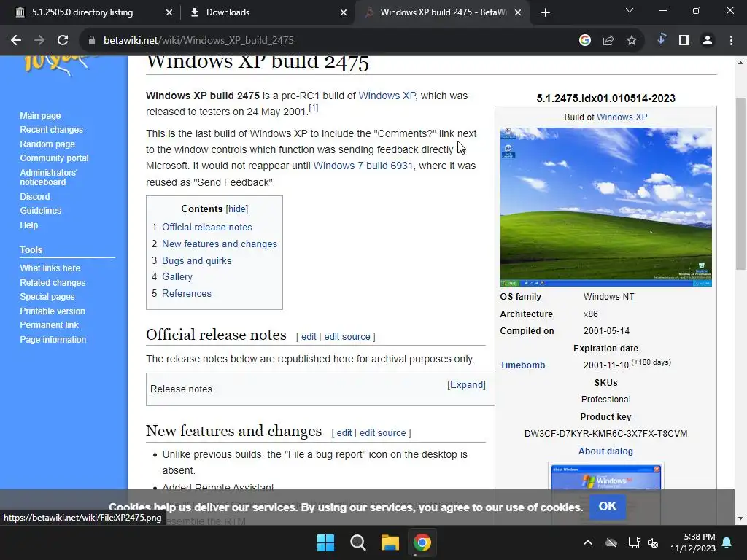747x560 pixels.
Task: Expand the Release notes box
Action: coord(466,385)
